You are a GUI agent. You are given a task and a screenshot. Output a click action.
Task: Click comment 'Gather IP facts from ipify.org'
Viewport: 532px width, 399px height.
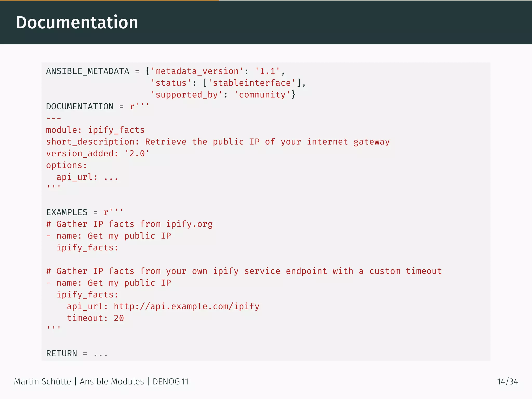[x=129, y=224]
